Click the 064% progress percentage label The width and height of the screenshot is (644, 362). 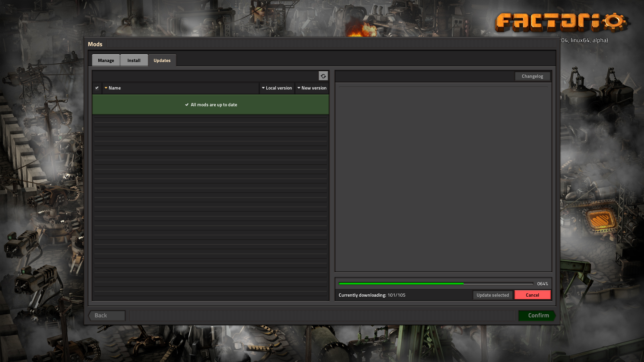[542, 284]
